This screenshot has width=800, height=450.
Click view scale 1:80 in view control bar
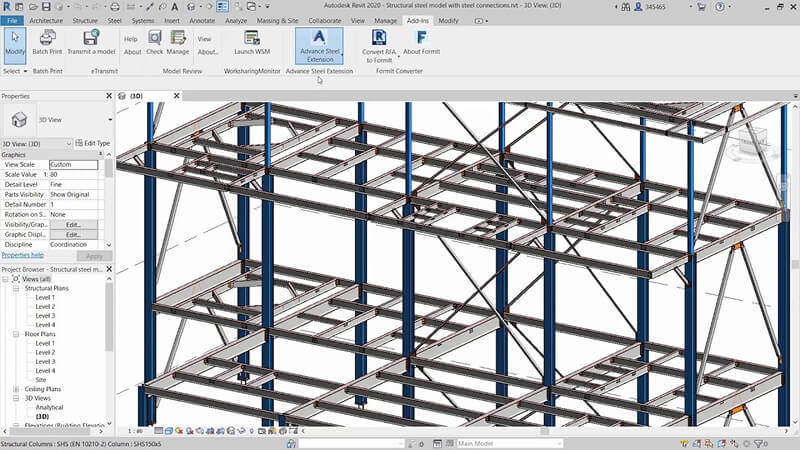pos(135,431)
